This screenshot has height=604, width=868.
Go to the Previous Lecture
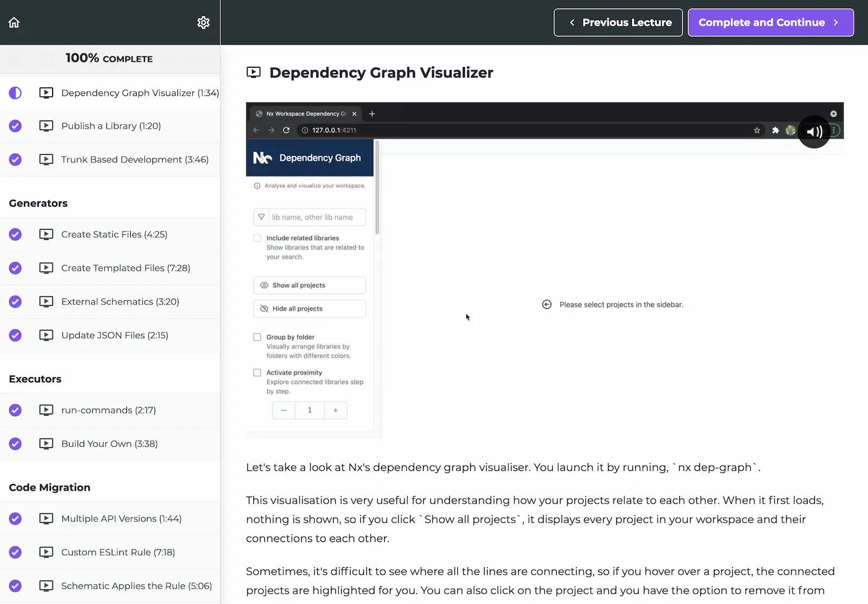tap(618, 22)
